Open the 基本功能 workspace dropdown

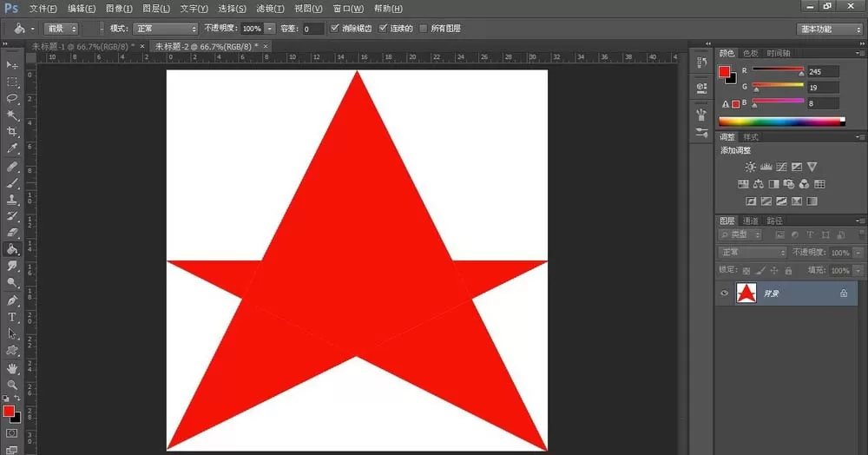[x=830, y=29]
